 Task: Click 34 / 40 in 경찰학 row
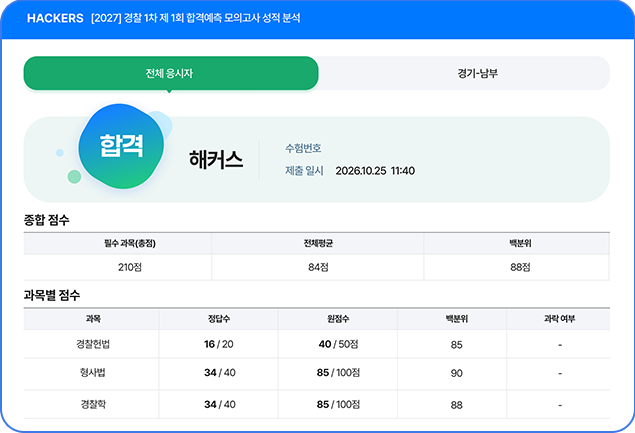click(219, 405)
